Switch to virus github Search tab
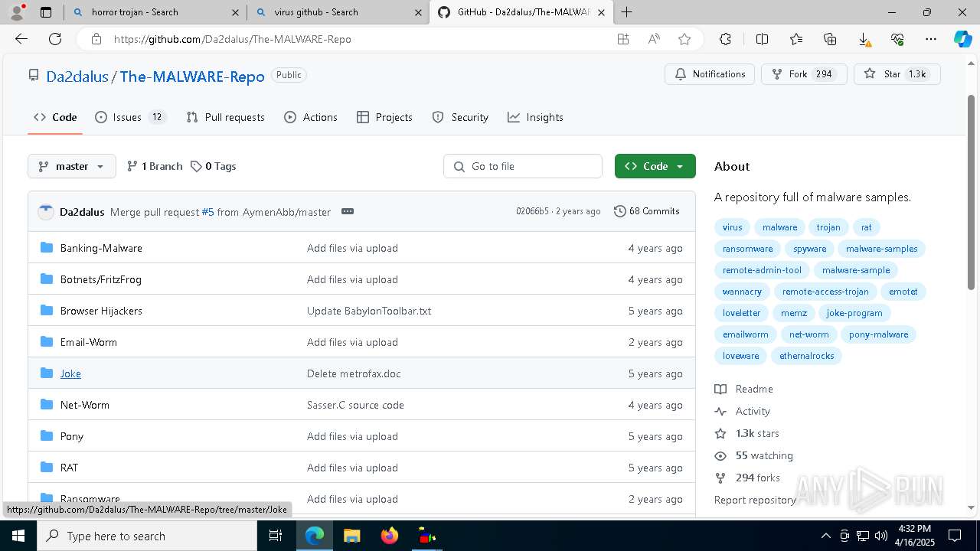The image size is (980, 551). coord(338,12)
